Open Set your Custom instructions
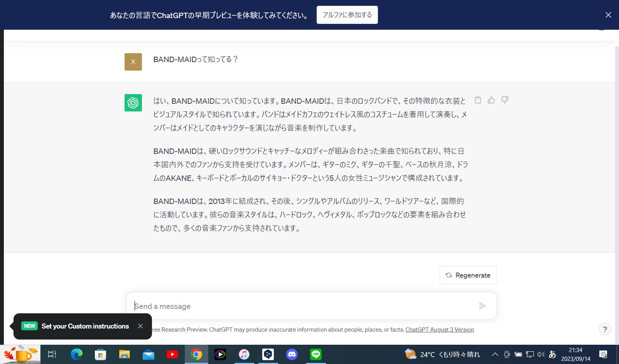Screen dimensions: 619x364 click(85, 326)
